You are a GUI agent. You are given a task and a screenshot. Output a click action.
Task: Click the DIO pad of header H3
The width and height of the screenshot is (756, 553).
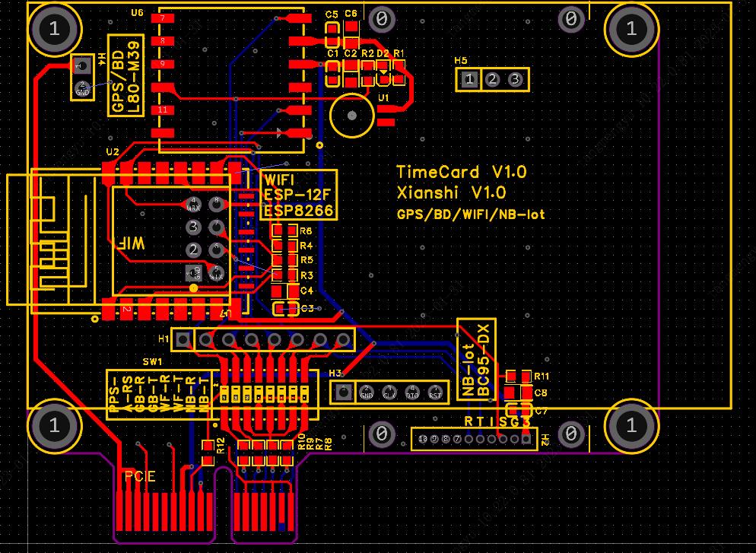click(x=412, y=392)
